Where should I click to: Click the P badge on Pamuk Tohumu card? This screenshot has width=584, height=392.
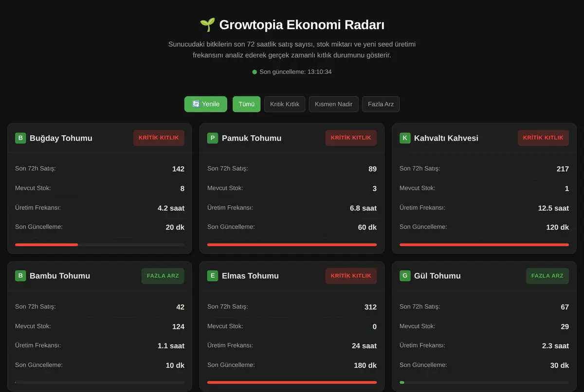click(213, 138)
